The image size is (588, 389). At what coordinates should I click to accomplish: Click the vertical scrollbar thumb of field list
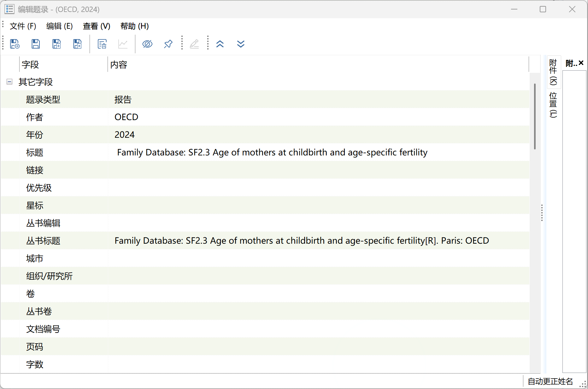(535, 116)
